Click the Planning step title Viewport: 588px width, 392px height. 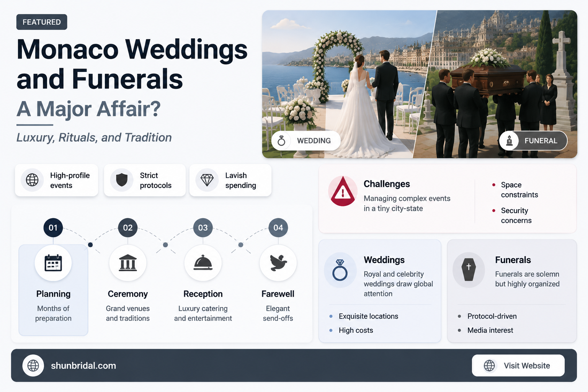tap(53, 294)
